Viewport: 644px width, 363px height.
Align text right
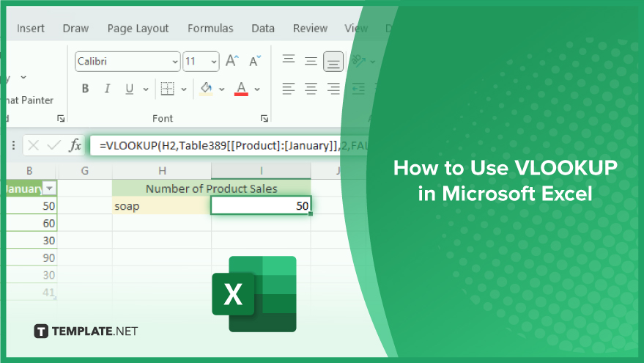click(x=333, y=89)
